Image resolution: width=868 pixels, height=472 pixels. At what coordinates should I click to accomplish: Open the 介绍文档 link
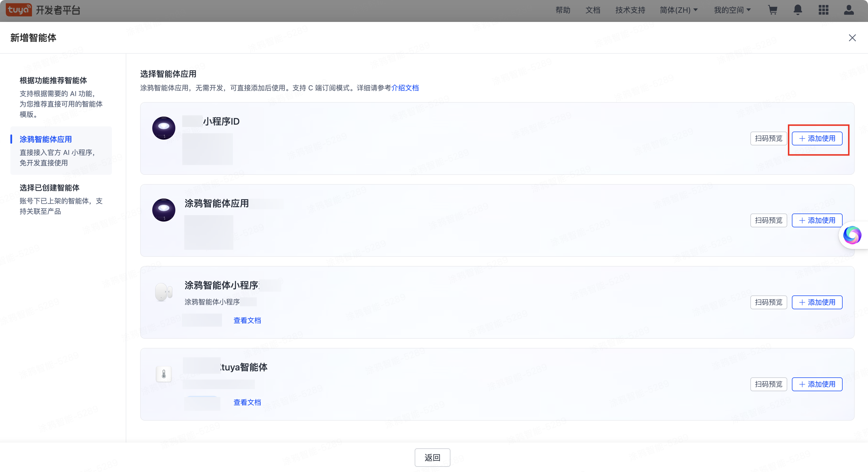tap(406, 88)
